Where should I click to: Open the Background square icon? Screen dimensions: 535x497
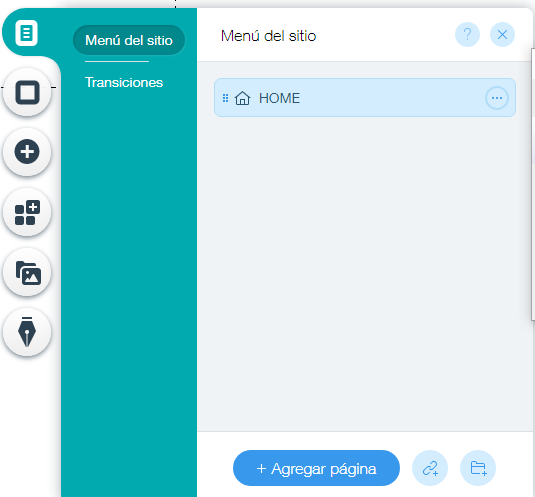(27, 92)
